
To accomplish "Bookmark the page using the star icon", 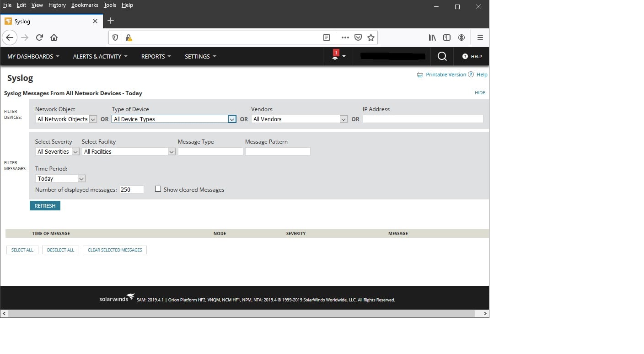I will coord(371,38).
